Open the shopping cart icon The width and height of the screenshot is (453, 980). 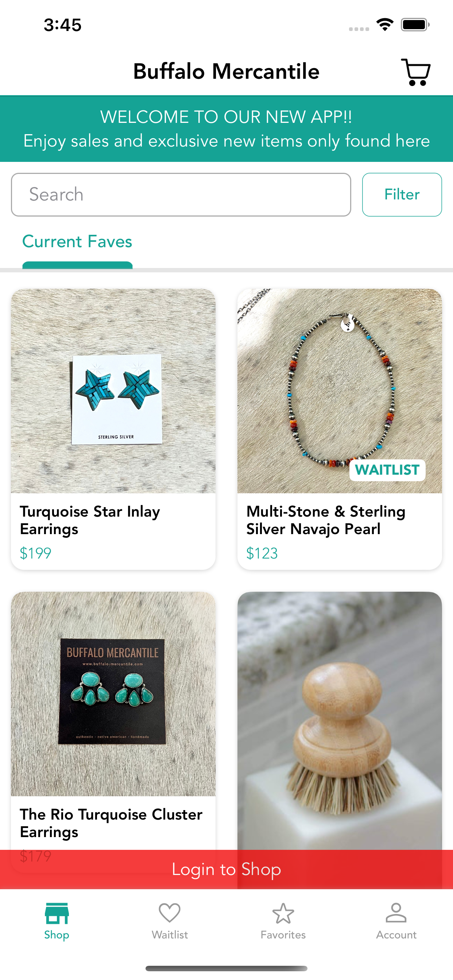pos(415,72)
